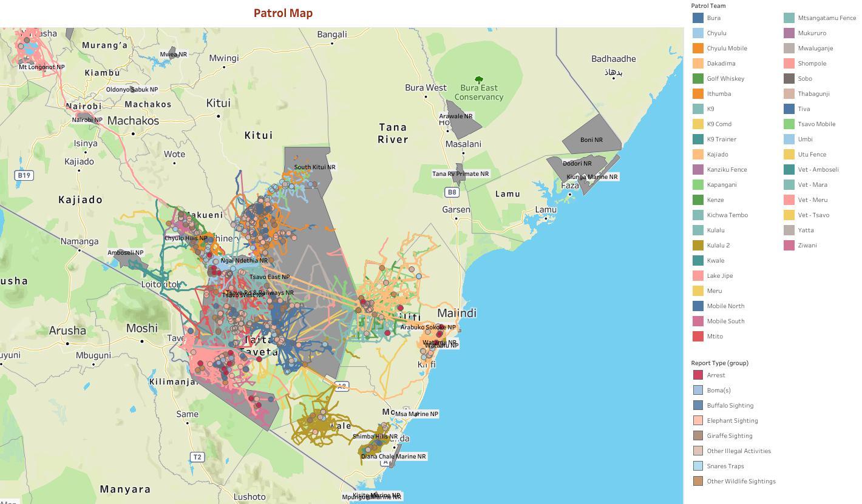Select the Chyulu Mobile legend color swatch
This screenshot has width=862, height=504.
click(698, 49)
